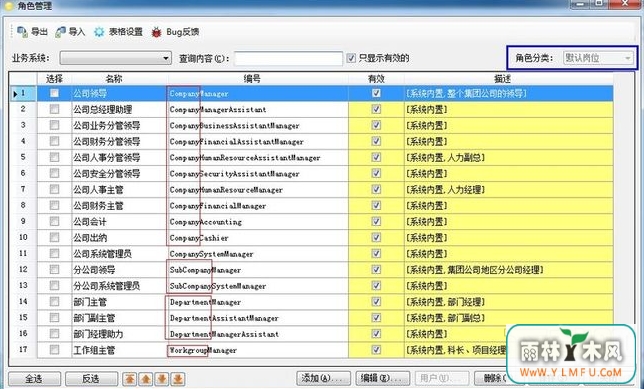Click the 有效 column header

pyautogui.click(x=376, y=78)
